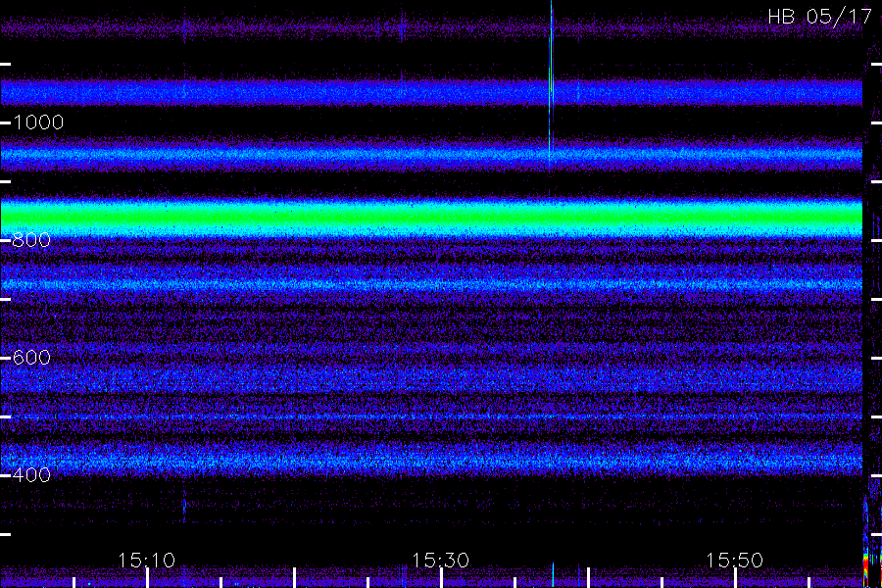This screenshot has width=882, height=588.
Task: Click the tall tick mark below 15:30
Action: click(442, 578)
